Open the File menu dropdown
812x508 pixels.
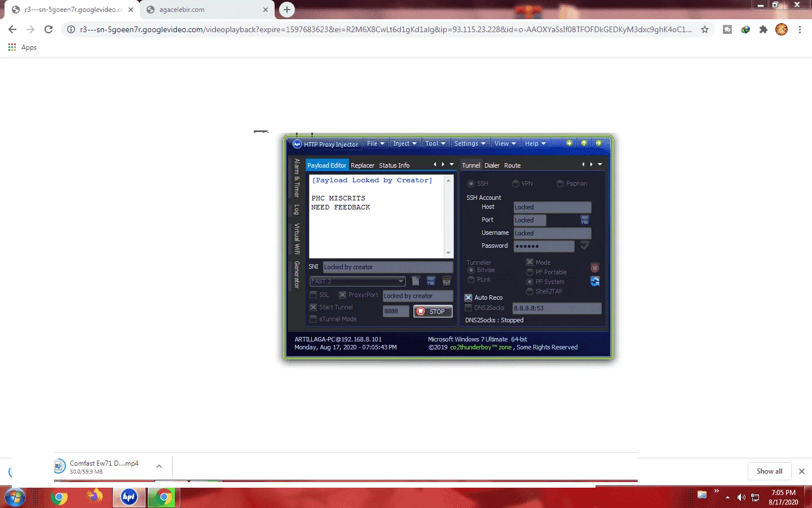point(376,143)
